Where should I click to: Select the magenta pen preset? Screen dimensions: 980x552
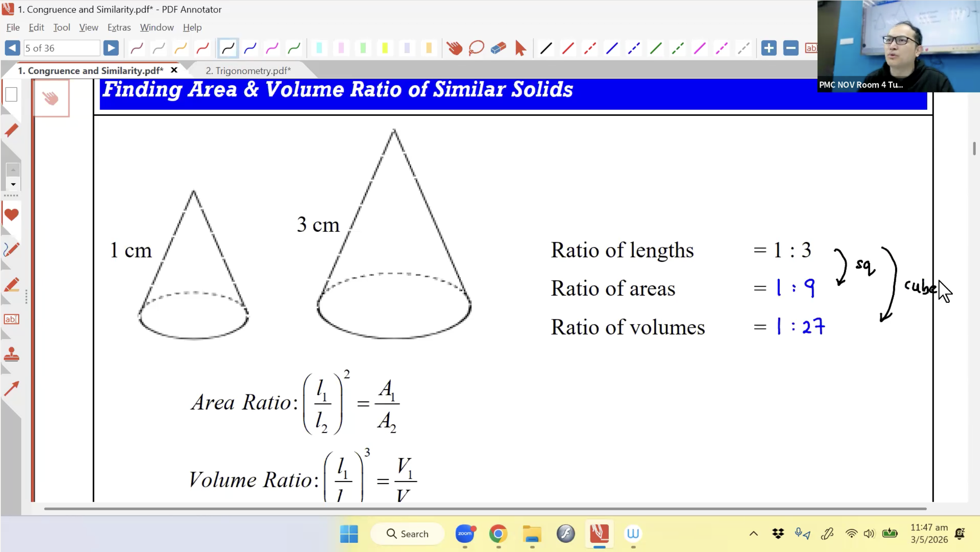[272, 48]
